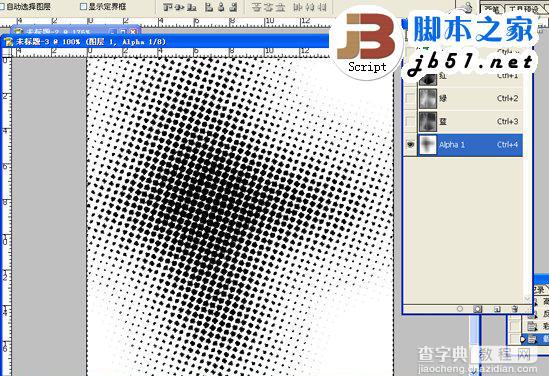Click scroll-down arrow of Channels panel
549x376 pixels.
[528, 299]
